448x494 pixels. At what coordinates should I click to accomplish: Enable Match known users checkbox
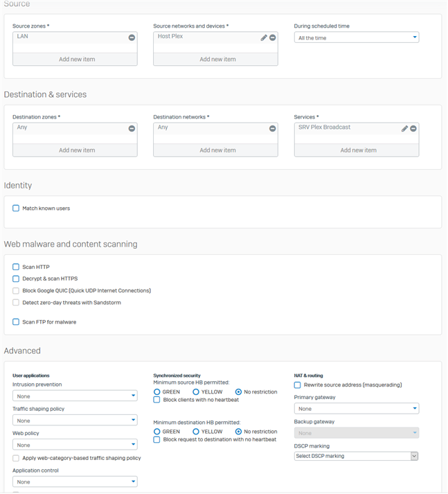[x=16, y=208]
